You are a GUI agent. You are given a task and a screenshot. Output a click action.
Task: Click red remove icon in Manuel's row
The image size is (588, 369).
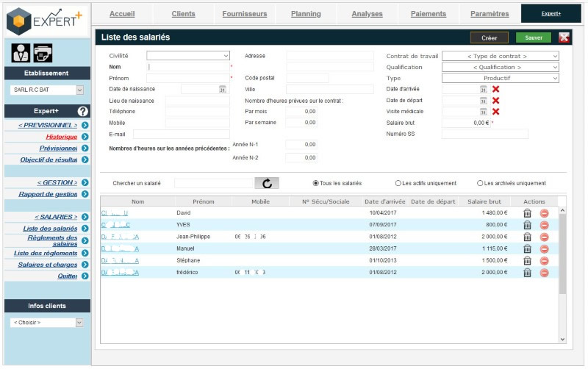click(544, 249)
